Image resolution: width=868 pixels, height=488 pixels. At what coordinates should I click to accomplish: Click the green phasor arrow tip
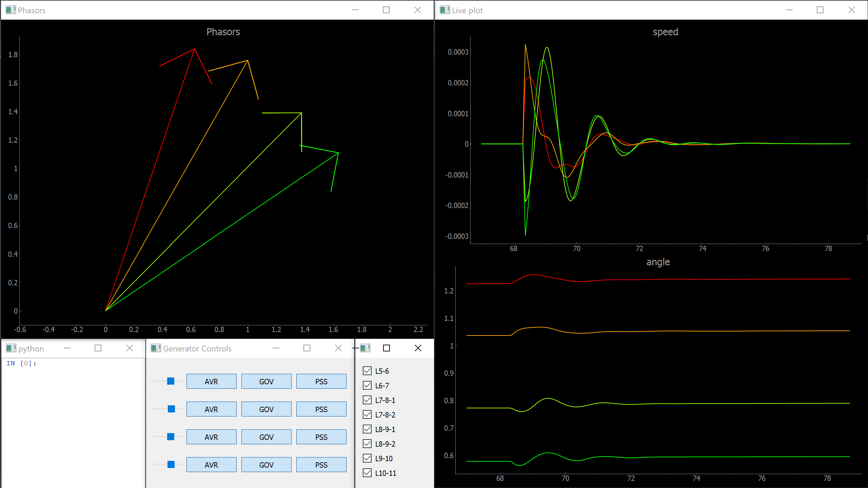pos(338,153)
